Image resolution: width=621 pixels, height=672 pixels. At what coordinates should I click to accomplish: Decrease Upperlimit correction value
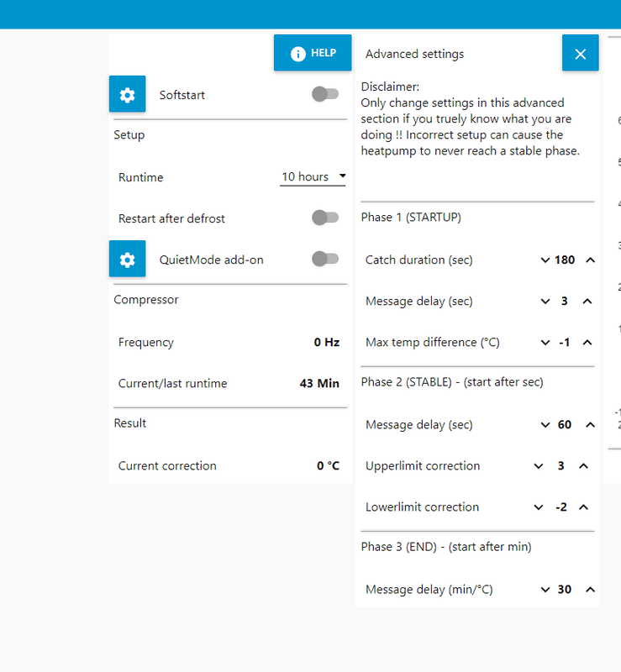[539, 466]
